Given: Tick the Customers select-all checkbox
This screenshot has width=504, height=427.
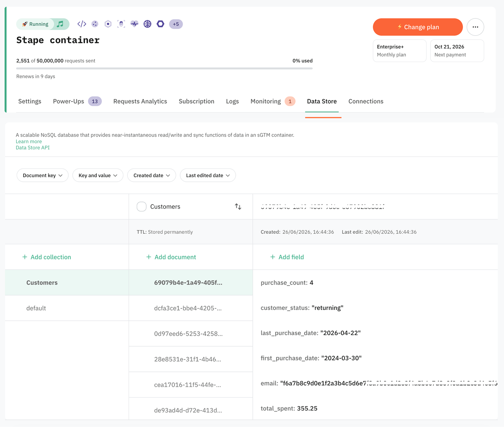Looking at the screenshot, I should click(x=141, y=206).
